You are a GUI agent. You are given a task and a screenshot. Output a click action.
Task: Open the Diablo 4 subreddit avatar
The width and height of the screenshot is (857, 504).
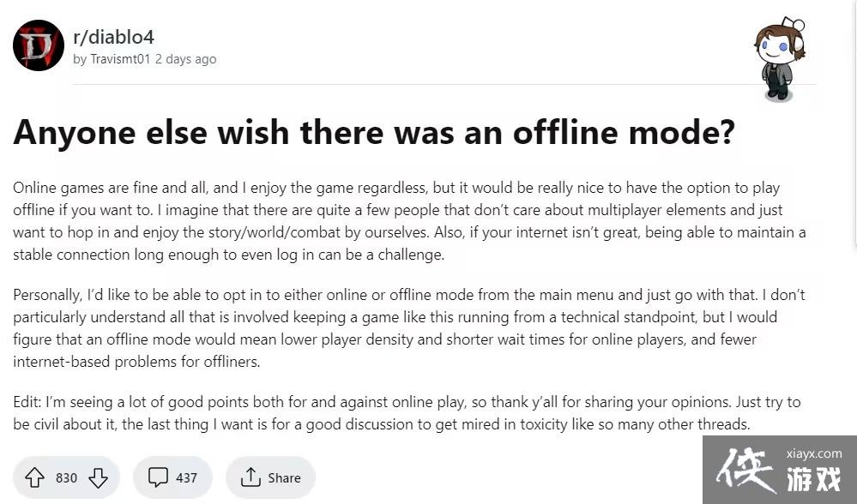(39, 45)
